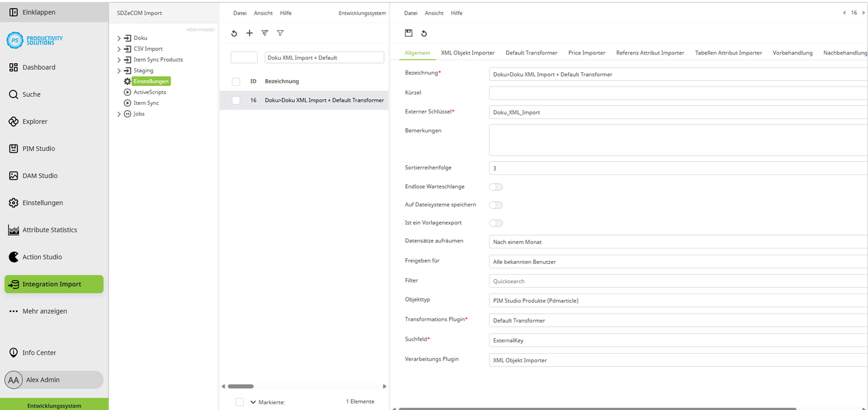Open the sidebar Einstellungen gear icon
Image resolution: width=868 pixels, height=410 pixels.
pos(14,203)
